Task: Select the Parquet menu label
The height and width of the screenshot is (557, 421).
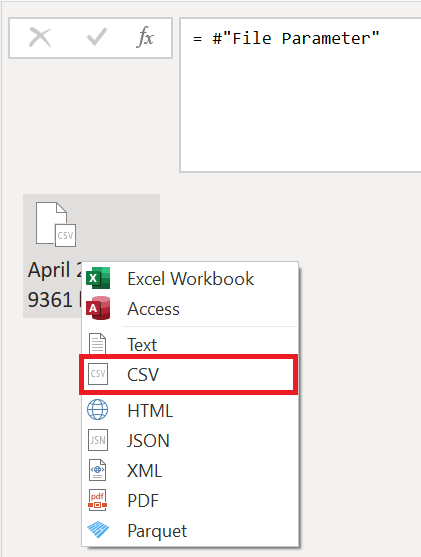Action: 157,531
